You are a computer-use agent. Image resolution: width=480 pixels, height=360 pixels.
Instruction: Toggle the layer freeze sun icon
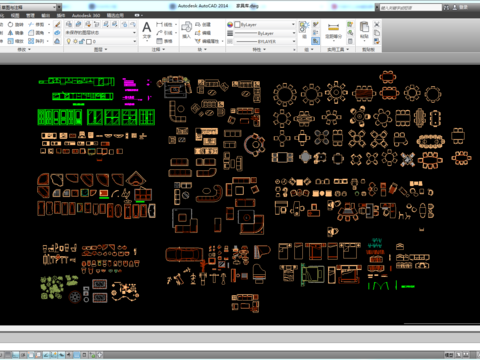pyautogui.click(x=75, y=41)
